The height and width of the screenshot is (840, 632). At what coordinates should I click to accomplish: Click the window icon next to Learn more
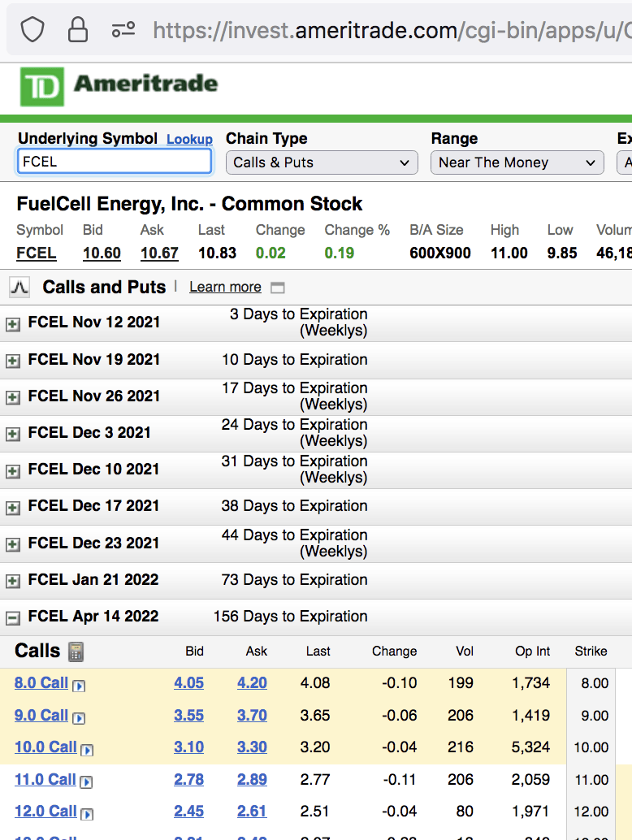pyautogui.click(x=278, y=288)
